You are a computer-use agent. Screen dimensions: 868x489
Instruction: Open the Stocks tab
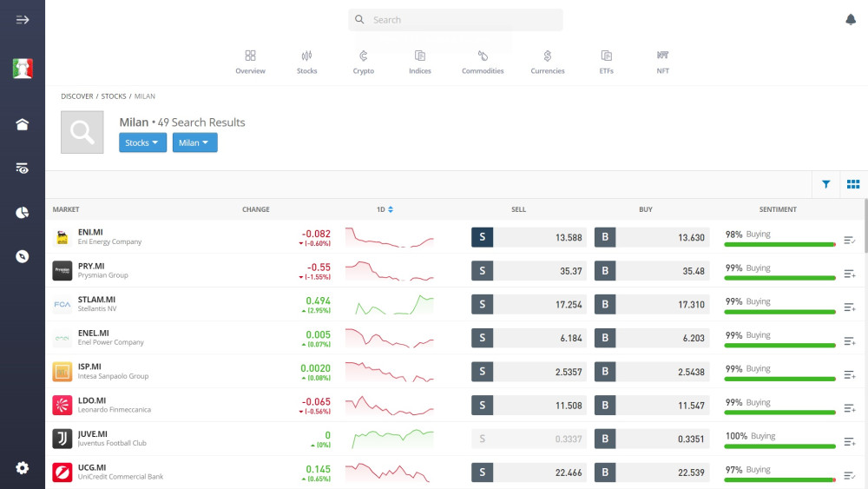click(x=306, y=62)
